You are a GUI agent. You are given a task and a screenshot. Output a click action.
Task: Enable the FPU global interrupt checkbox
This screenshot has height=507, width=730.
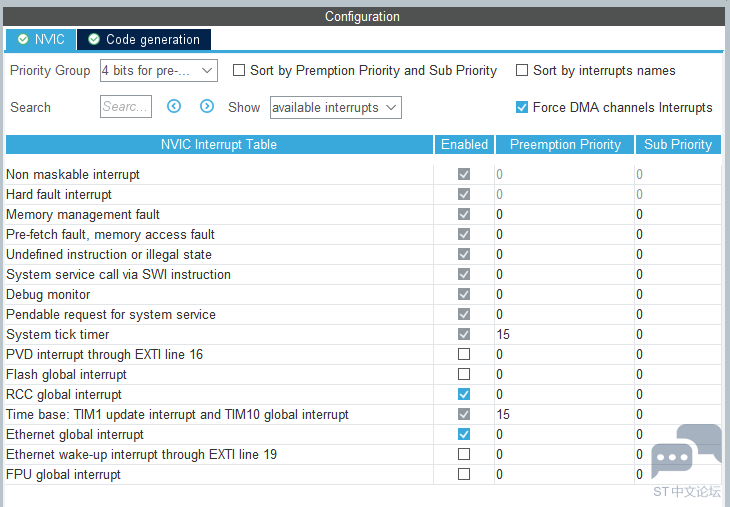pos(464,474)
